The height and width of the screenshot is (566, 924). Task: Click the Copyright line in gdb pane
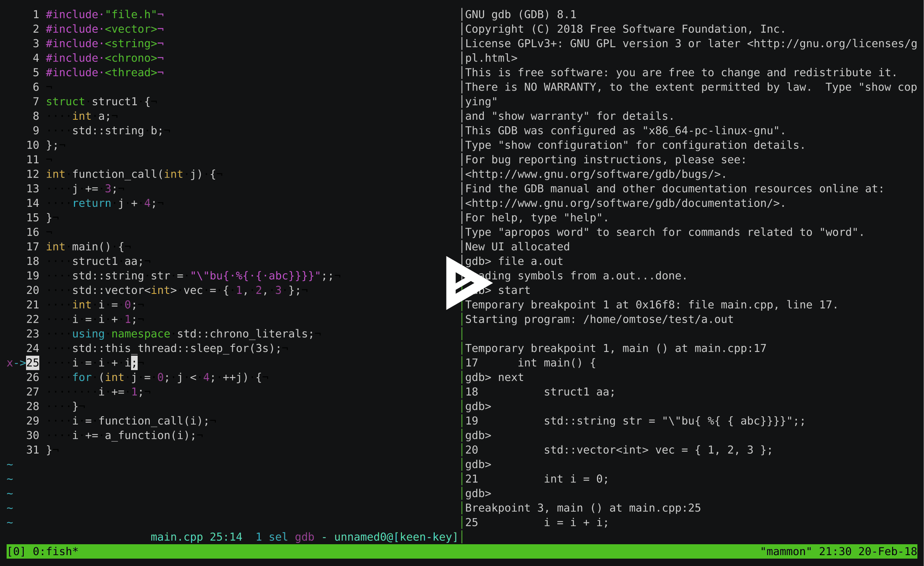tap(625, 29)
